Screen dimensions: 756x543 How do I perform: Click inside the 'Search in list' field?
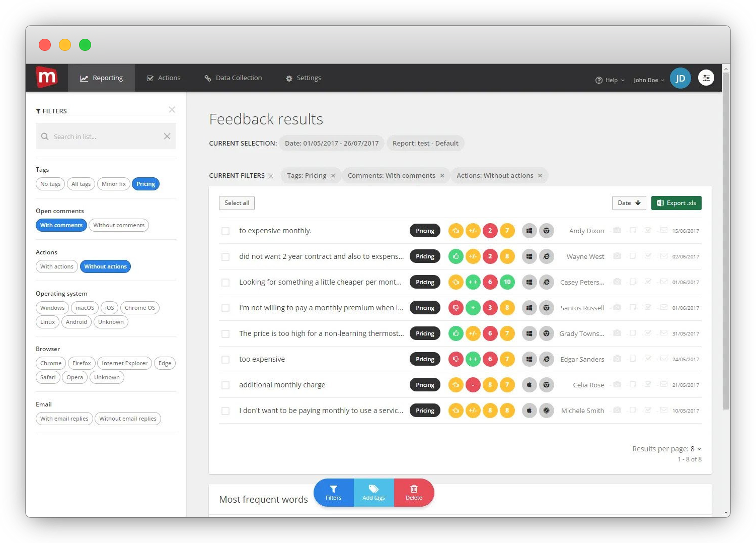[x=101, y=136]
